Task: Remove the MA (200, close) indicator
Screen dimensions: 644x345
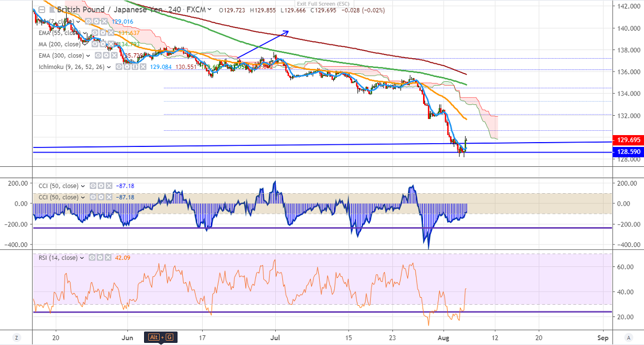Action: click(x=111, y=44)
